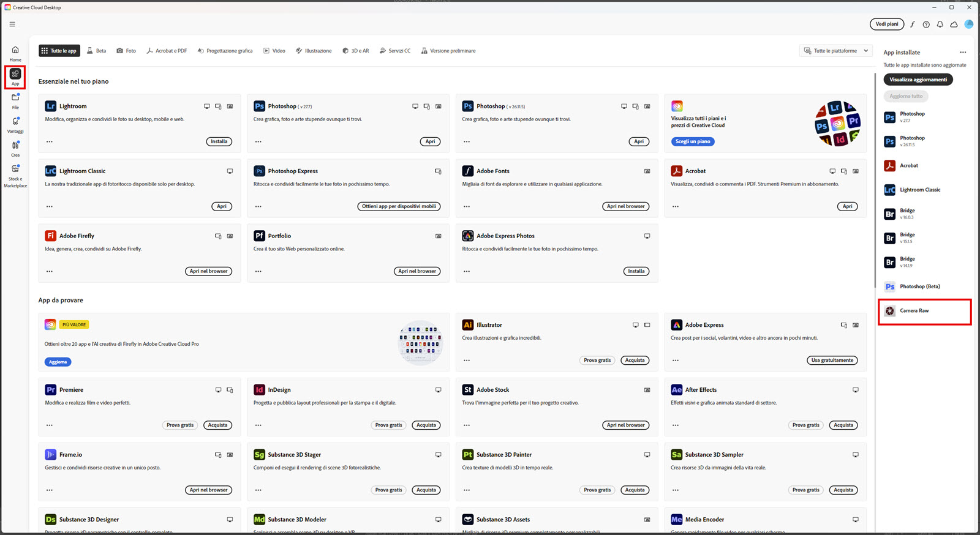Click the Substance 3D Painter icon
980x535 pixels.
468,455
